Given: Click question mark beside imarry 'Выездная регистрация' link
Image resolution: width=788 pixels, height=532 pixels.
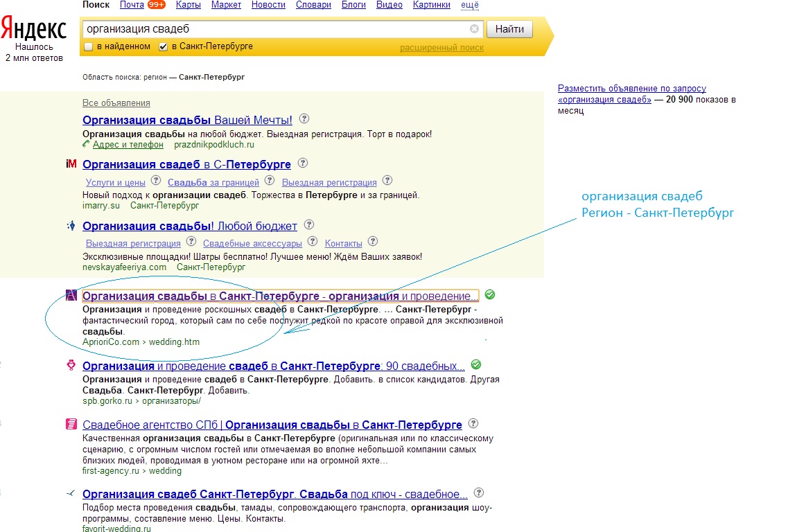Looking at the screenshot, I should coord(387,180).
